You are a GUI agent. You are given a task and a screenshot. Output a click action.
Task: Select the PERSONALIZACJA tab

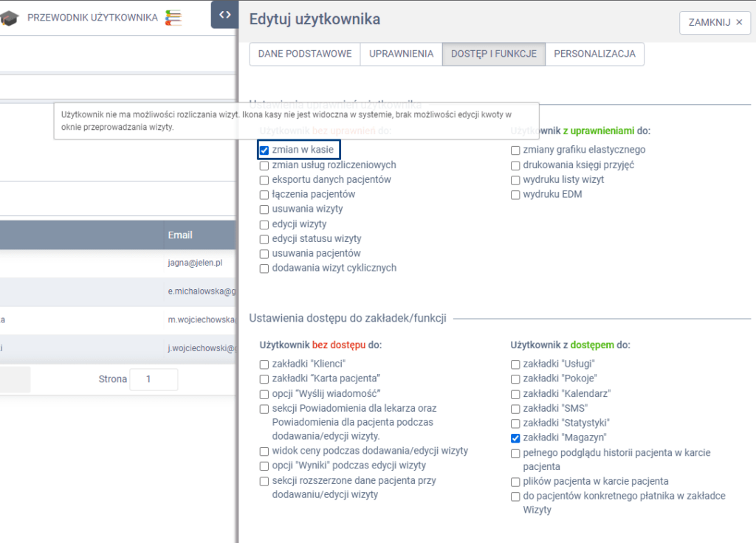pos(594,54)
